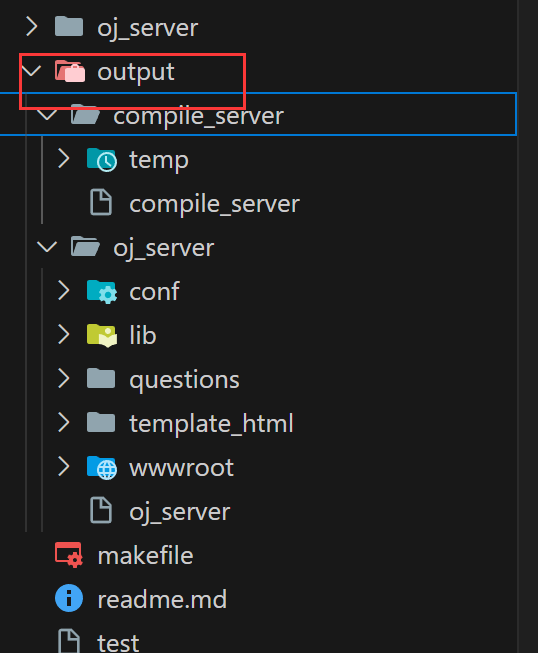538x653 pixels.
Task: Click the gray folder icon beside top oj_server
Action: coord(69,27)
